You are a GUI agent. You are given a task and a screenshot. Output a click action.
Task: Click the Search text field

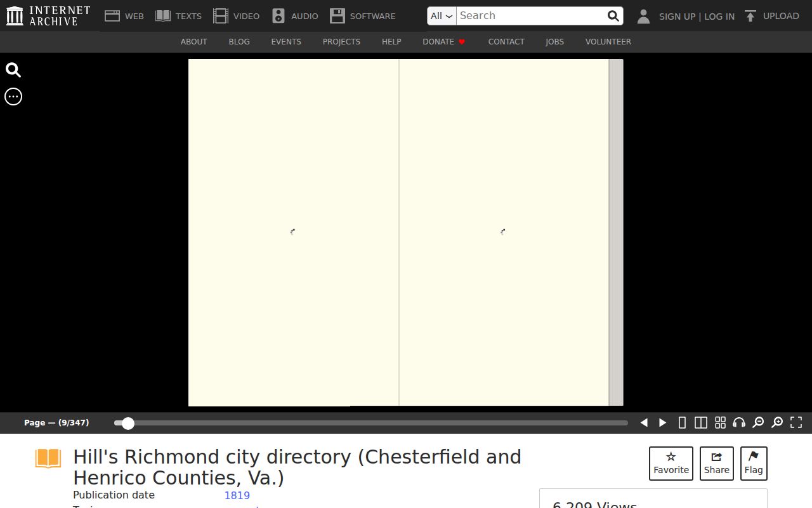click(531, 16)
